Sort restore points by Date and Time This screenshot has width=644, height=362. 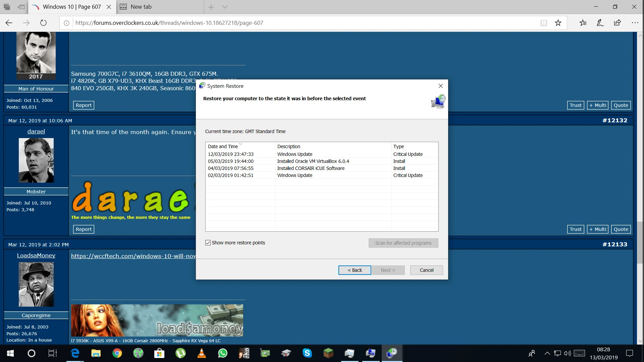pos(240,146)
